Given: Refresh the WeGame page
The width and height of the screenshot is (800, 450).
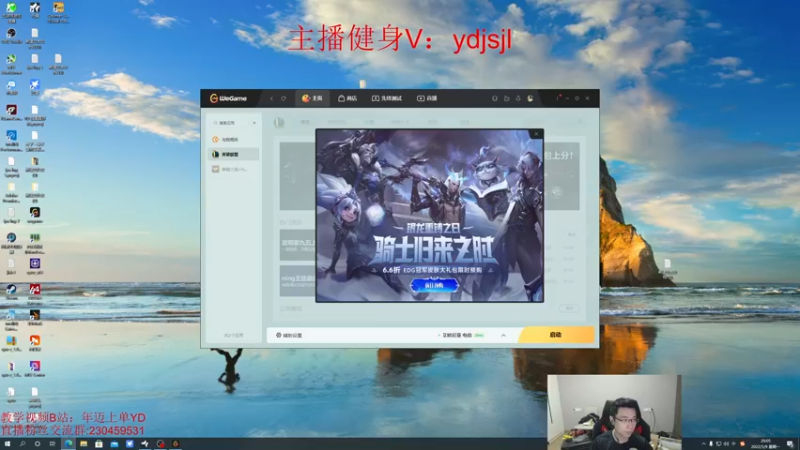Looking at the screenshot, I should [x=284, y=98].
